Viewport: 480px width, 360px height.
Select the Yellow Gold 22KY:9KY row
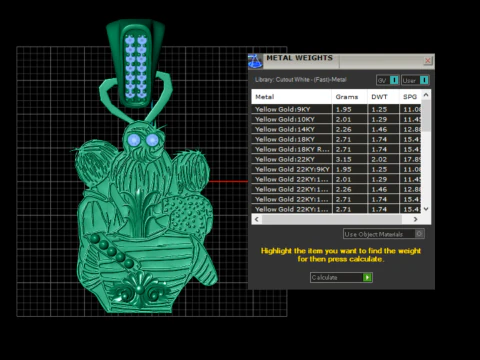[x=336, y=169]
